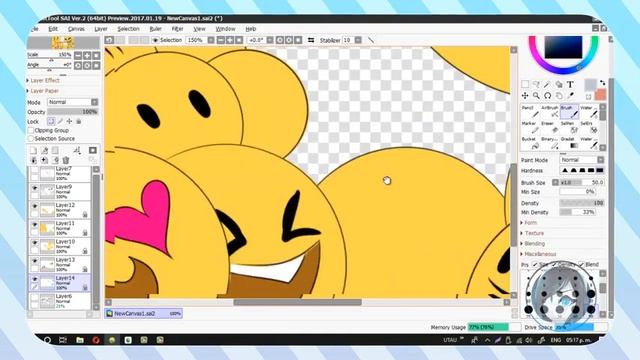Open the Edit menu
The width and height of the screenshot is (640, 360).
pos(53,29)
